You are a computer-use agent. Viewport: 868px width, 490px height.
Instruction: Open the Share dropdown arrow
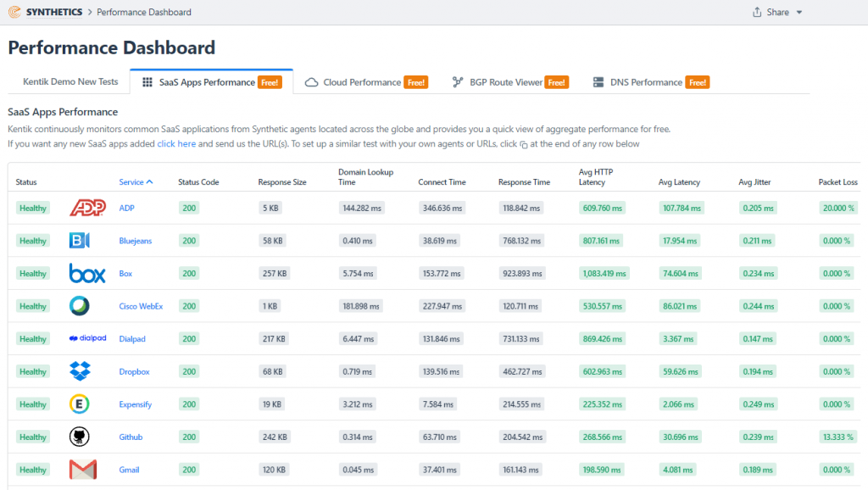point(798,12)
